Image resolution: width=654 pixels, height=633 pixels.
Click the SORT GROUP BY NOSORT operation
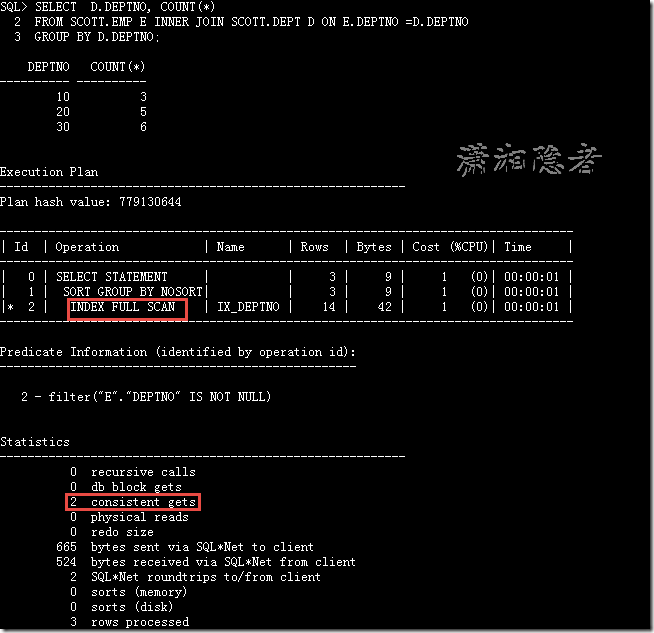tap(133, 291)
